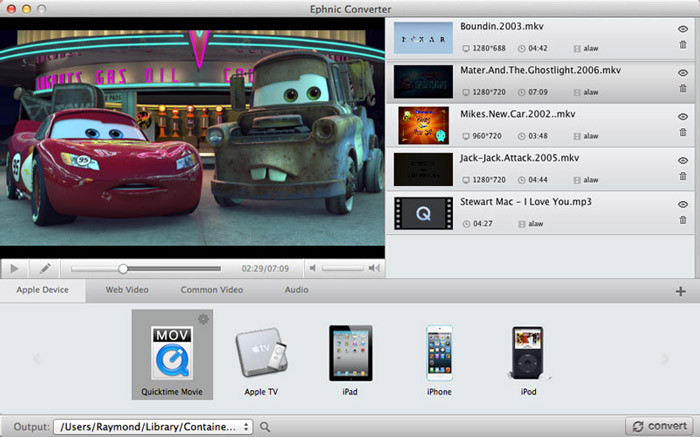Click the magnifier icon next to output path
Screen dimensions: 700x437
(265, 427)
